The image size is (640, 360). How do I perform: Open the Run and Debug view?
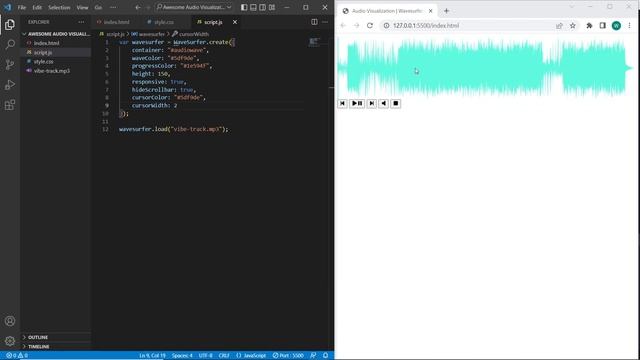pos(10,85)
